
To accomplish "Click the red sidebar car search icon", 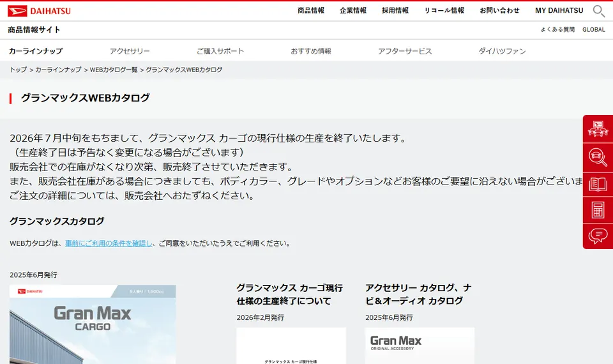I will point(598,158).
